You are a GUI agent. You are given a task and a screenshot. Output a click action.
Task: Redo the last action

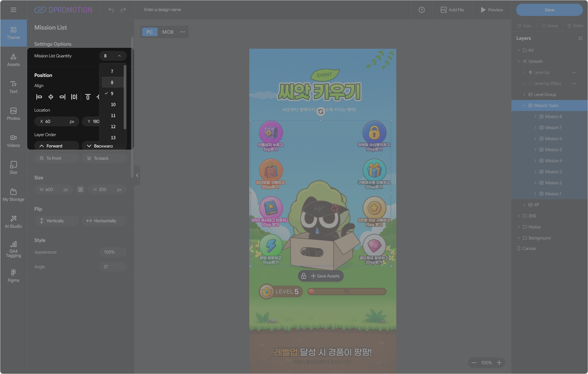click(123, 10)
